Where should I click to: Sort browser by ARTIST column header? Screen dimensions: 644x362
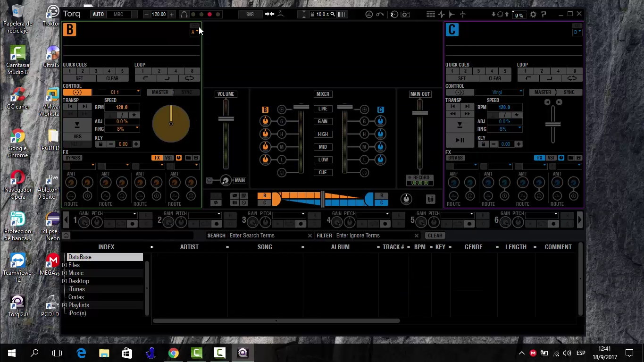[189, 247]
